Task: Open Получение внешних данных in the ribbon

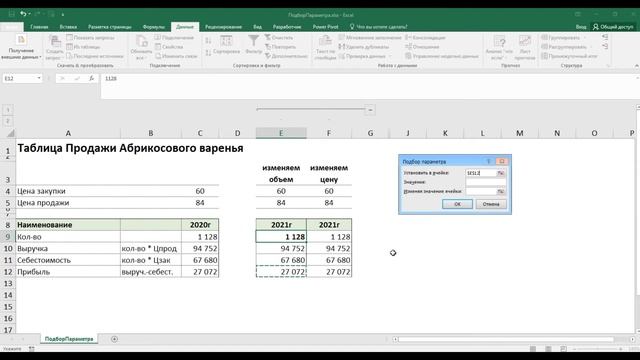Action: (x=21, y=48)
